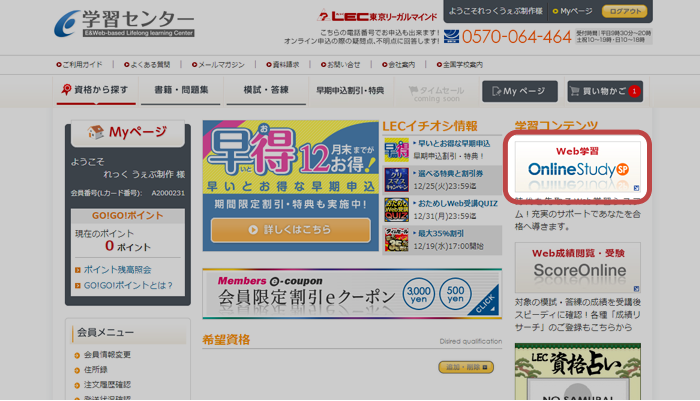Open ご利用ガイド link
Screen dimensions: 700x401
(x=79, y=65)
